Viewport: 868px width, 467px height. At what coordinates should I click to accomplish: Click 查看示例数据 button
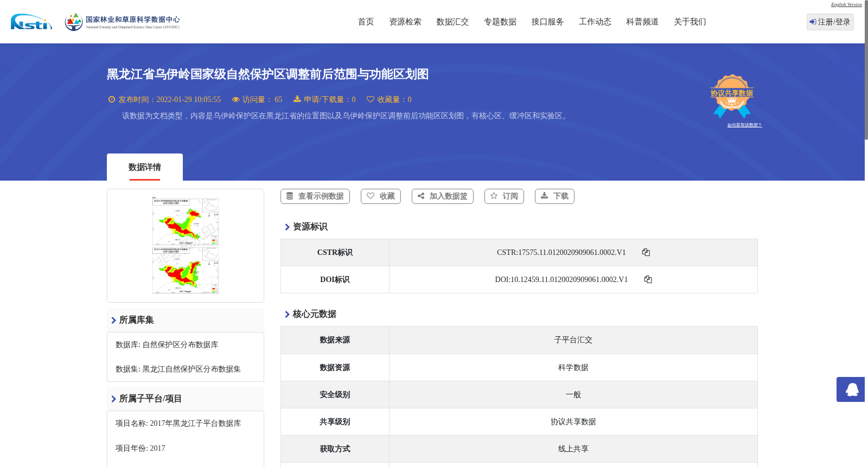[315, 196]
